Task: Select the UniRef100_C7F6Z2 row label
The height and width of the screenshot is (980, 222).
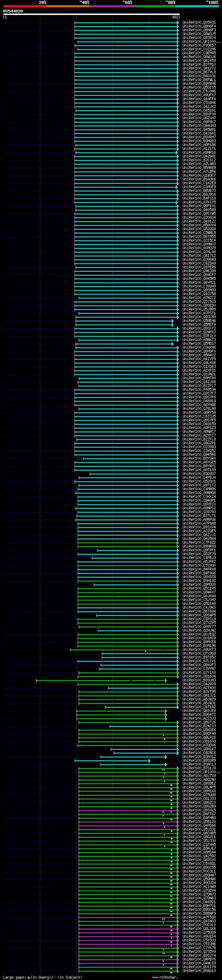Action: (199, 543)
